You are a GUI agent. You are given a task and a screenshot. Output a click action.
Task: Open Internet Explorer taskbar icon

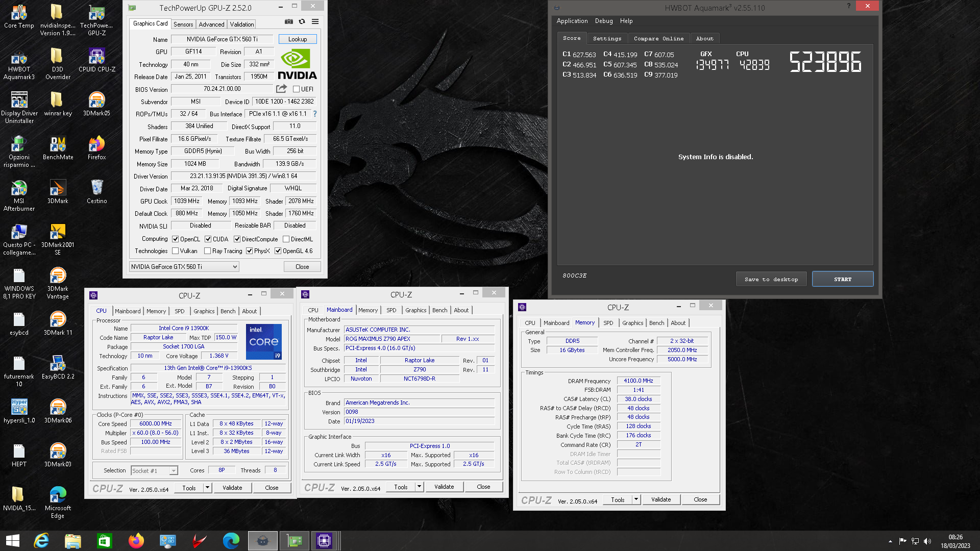[x=41, y=541]
